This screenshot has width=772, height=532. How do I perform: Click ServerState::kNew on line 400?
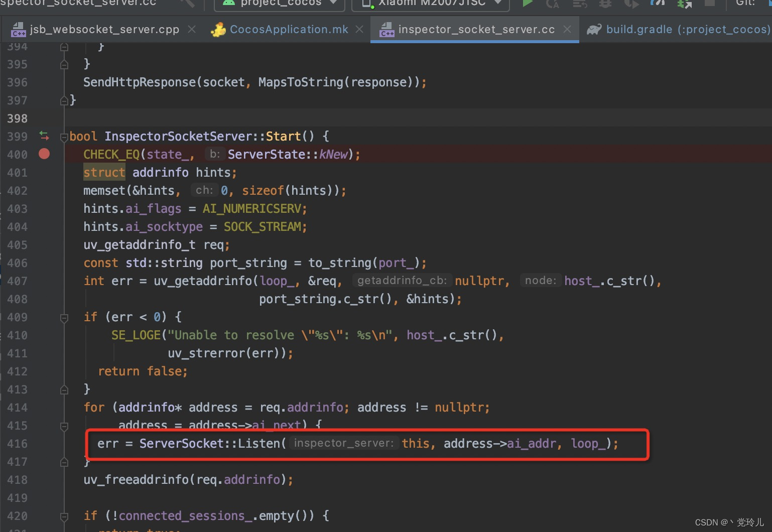288,155
